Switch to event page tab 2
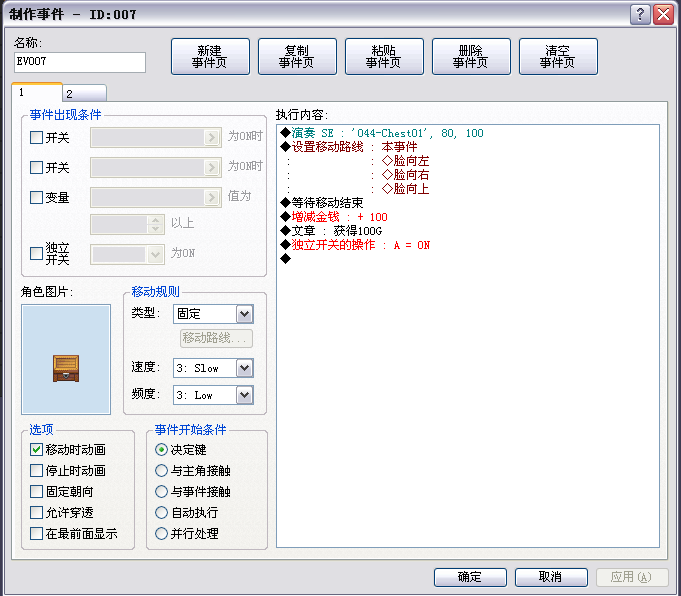The image size is (681, 596). click(x=84, y=93)
